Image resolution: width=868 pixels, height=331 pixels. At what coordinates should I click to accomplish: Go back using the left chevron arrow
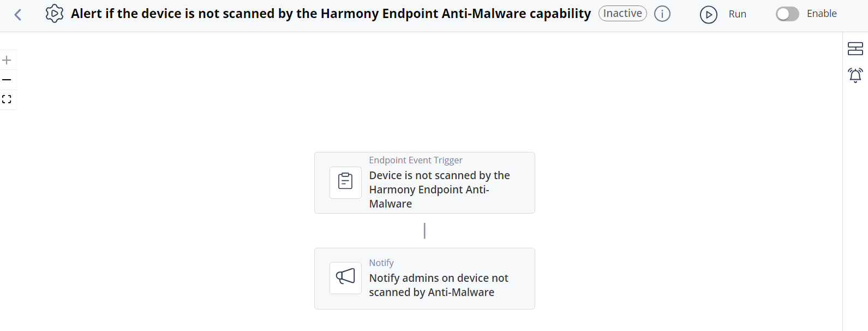[18, 15]
